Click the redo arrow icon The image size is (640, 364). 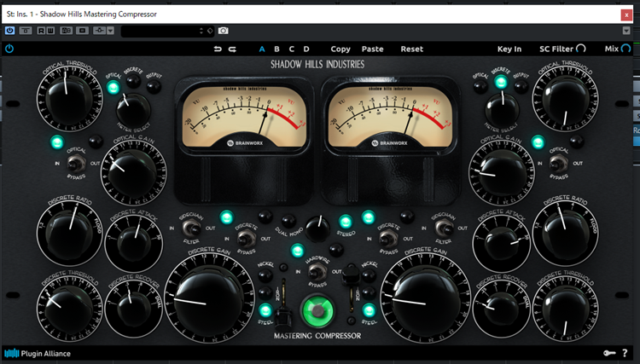[231, 49]
